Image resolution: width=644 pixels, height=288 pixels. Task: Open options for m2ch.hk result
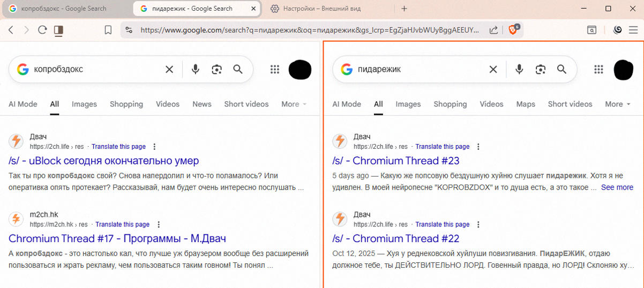pos(159,225)
